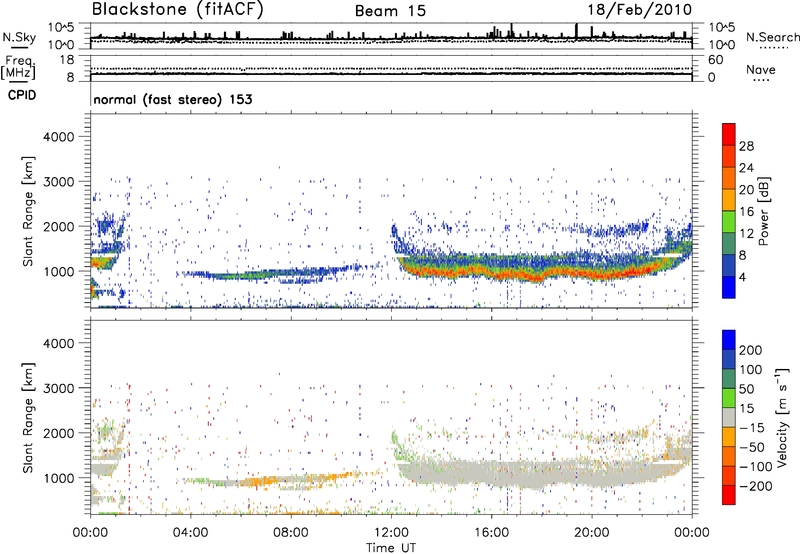800x554 pixels.
Task: Select 'Slant Range [km]' label of power panel
Action: click(29, 211)
